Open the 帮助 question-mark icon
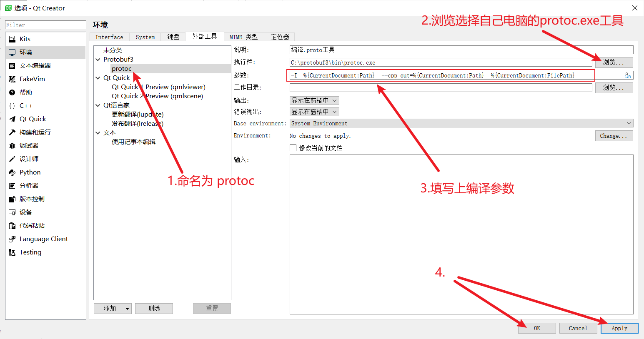Screen dimensions: 644x339 (x=12, y=92)
